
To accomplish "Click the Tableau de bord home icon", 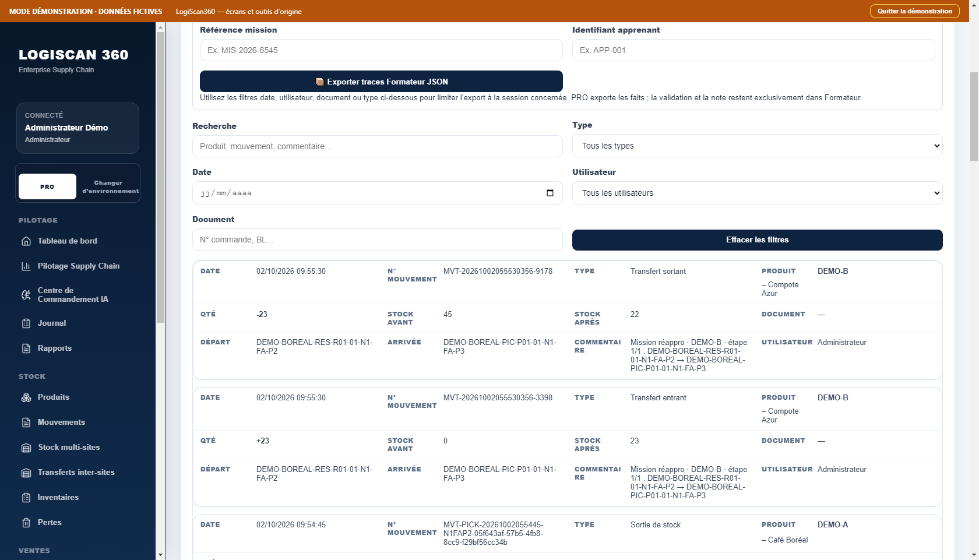I will pyautogui.click(x=26, y=241).
